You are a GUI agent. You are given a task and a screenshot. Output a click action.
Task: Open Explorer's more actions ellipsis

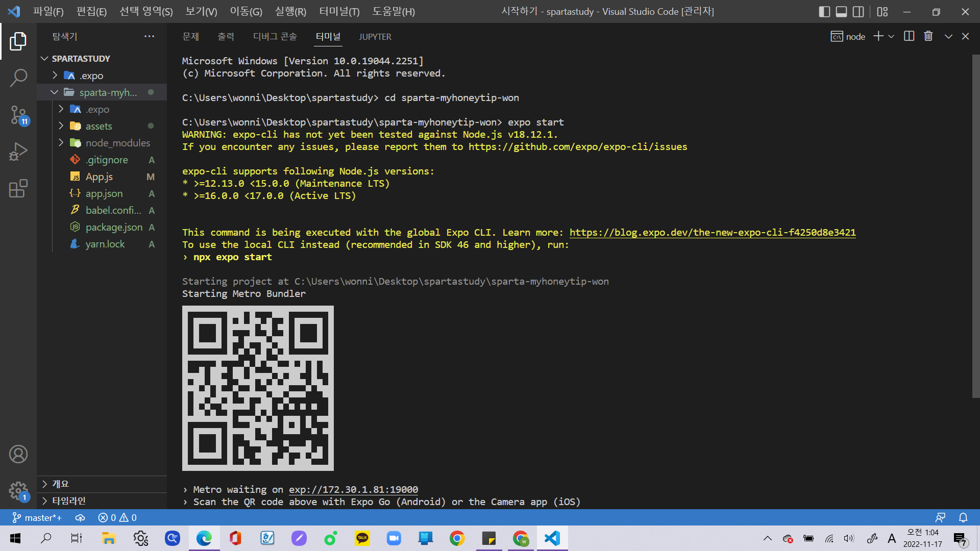(x=149, y=36)
